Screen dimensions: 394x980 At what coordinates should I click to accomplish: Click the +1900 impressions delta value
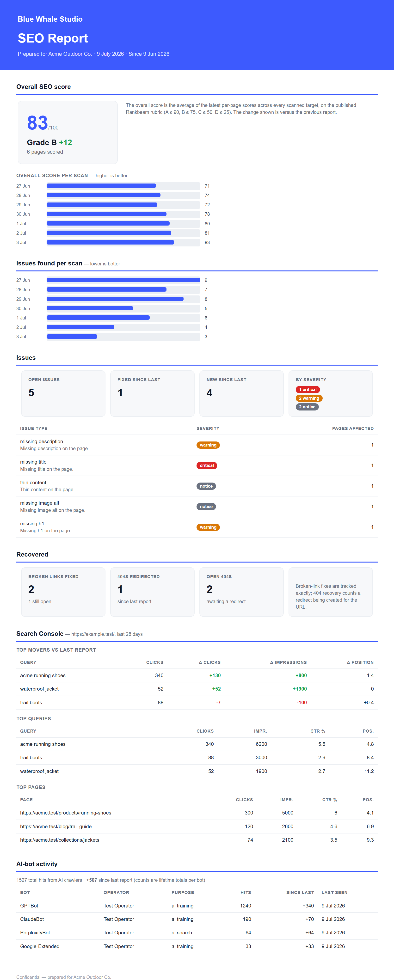300,689
